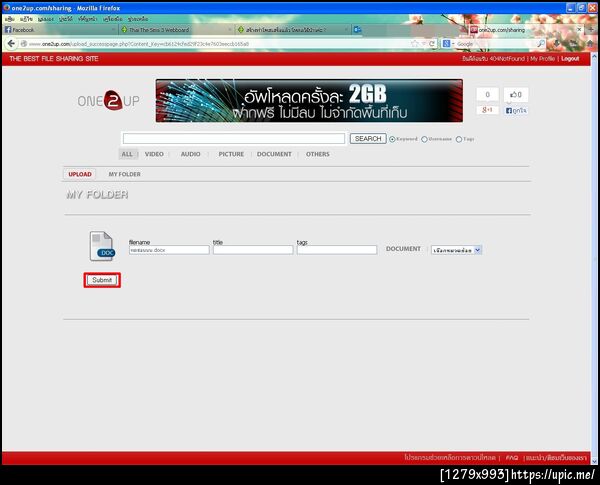Click the ONE2UP logo
The height and width of the screenshot is (485, 600).
coord(109,101)
